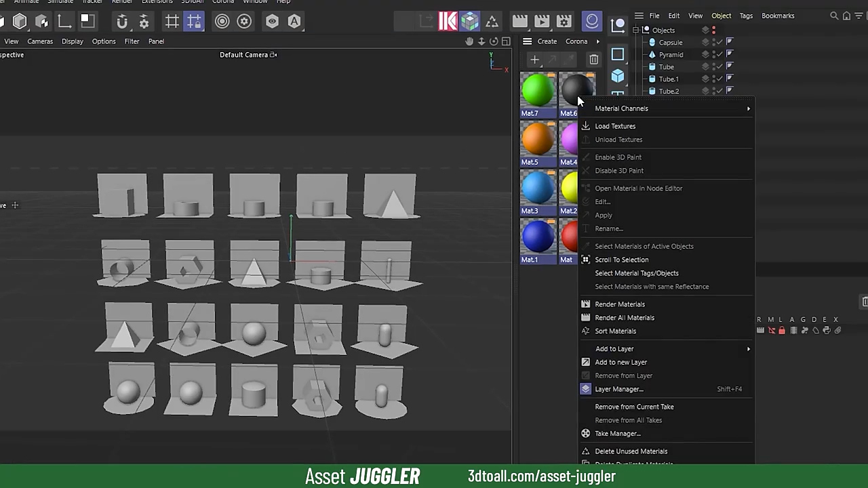Viewport: 868px width, 488px height.
Task: Click the purple sphere Corona render icon
Action: 592,22
